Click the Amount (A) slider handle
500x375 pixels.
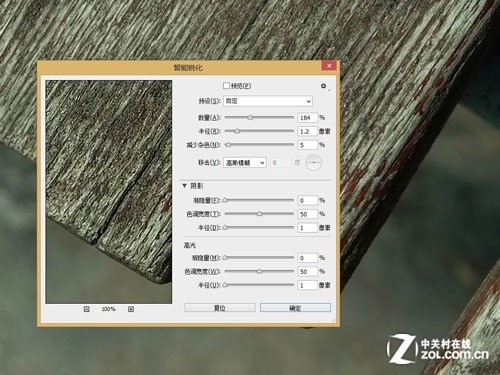point(250,117)
